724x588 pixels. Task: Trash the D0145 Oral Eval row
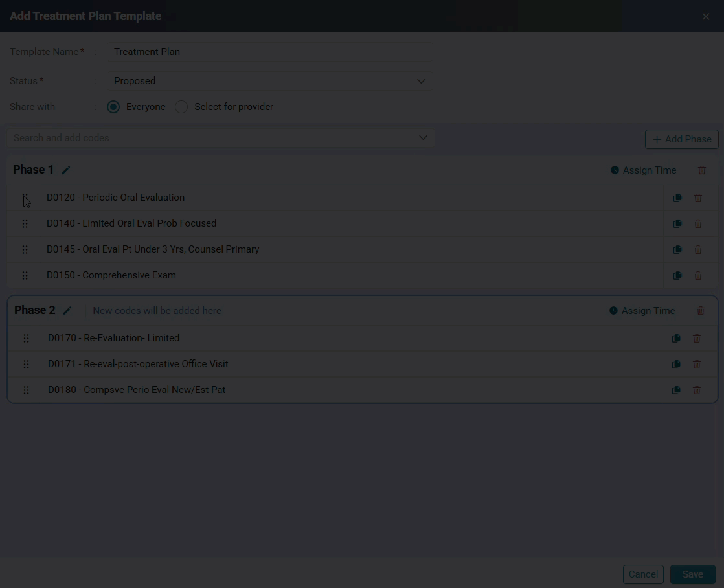698,249
